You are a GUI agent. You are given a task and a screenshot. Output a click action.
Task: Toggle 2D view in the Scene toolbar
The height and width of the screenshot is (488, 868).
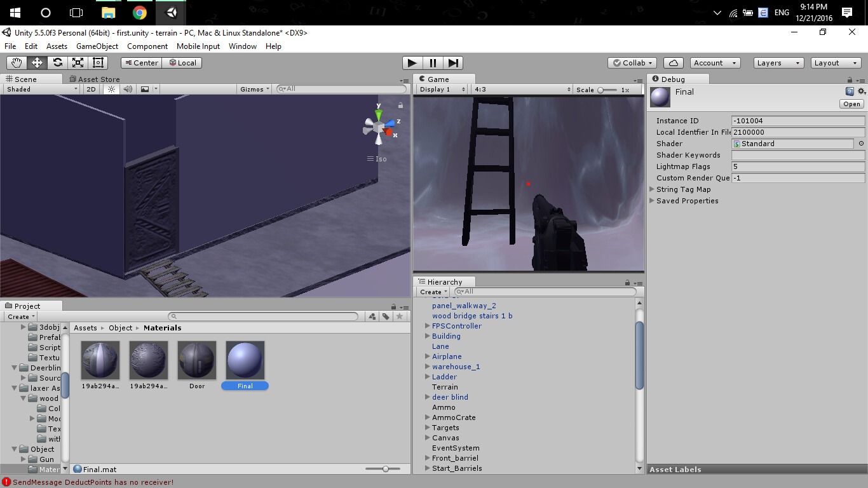point(90,89)
